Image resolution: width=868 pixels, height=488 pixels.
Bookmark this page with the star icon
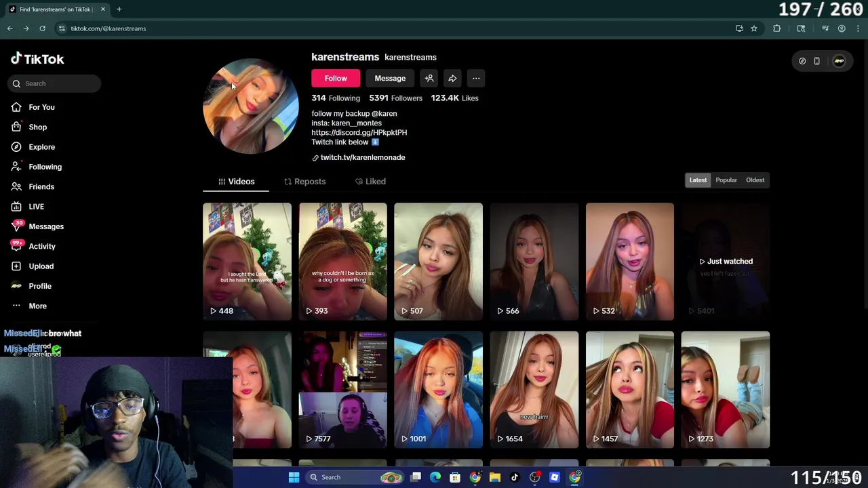click(x=754, y=28)
